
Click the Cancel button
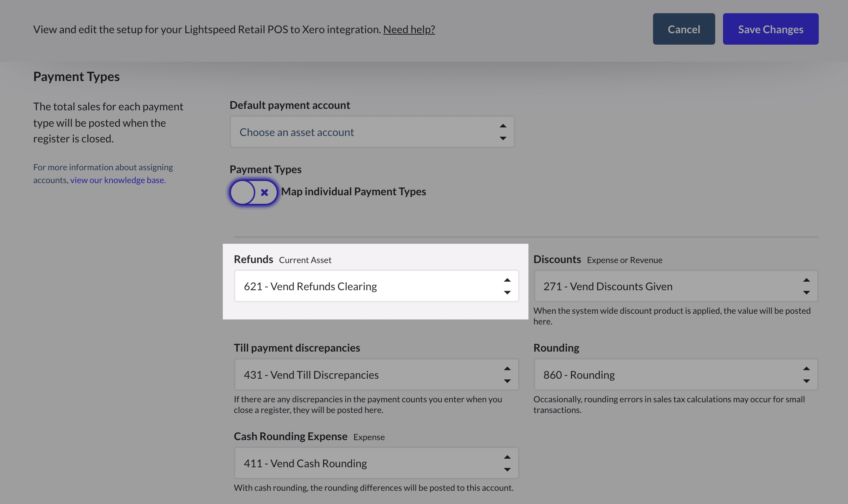point(684,29)
